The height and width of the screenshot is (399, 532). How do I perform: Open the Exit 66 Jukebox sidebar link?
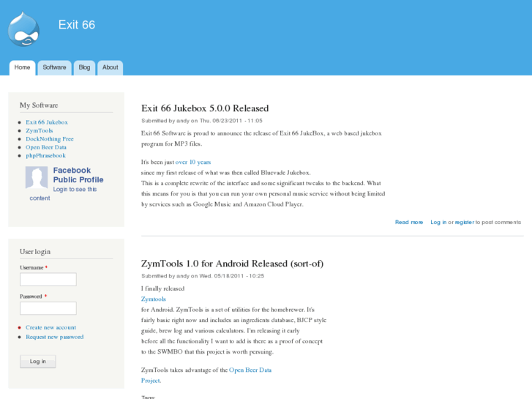(47, 122)
